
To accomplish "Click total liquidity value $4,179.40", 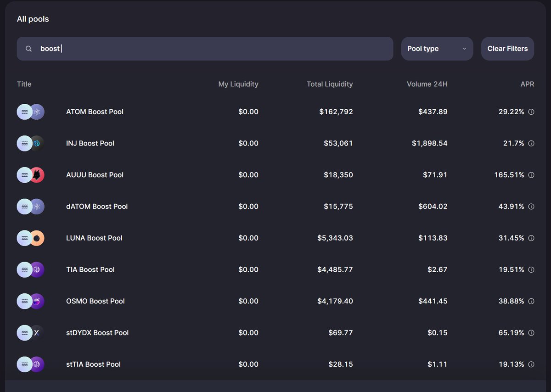I will pyautogui.click(x=335, y=301).
